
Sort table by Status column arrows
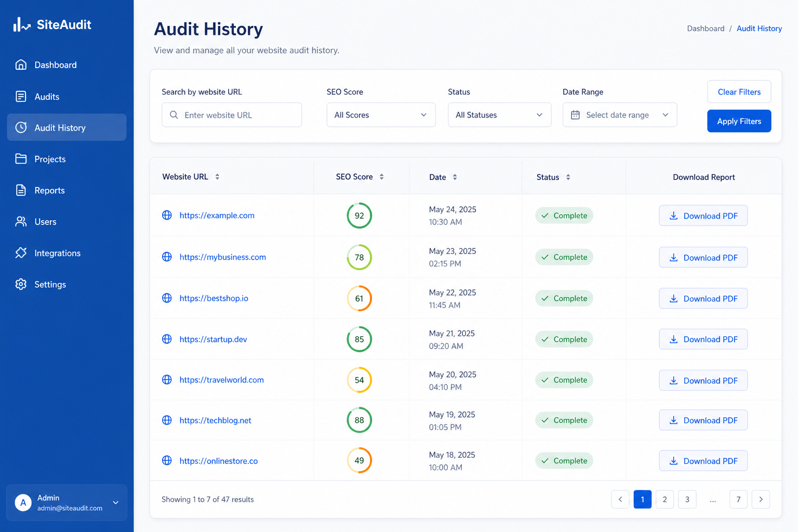click(x=568, y=177)
